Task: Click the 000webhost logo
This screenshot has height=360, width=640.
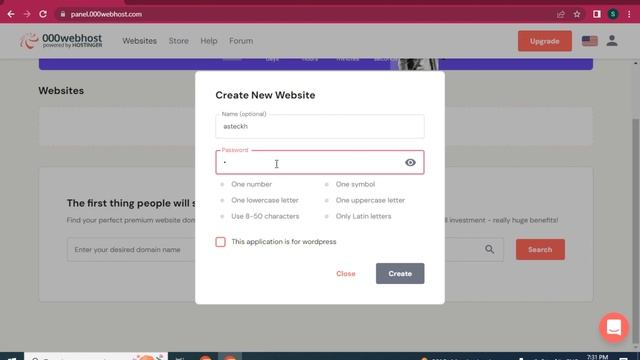Action: (60, 41)
